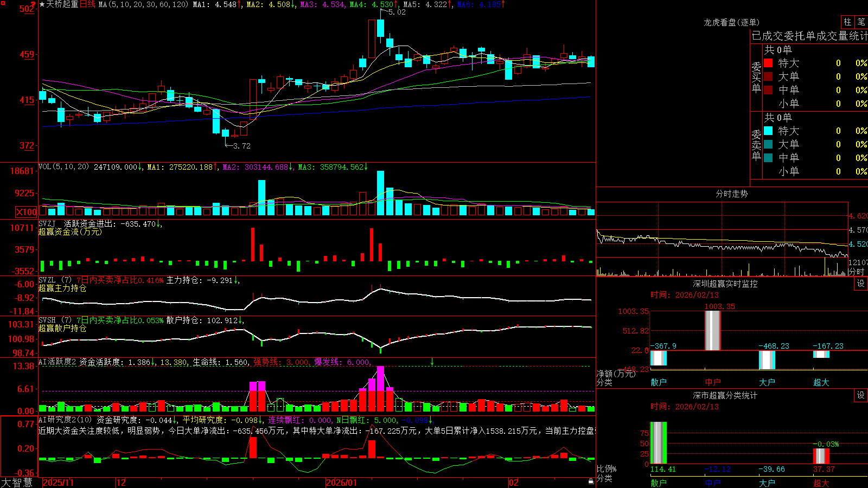The image size is (868, 488).
Task: Click the small red square icon at top-left corner
Action: tap(2, 3)
